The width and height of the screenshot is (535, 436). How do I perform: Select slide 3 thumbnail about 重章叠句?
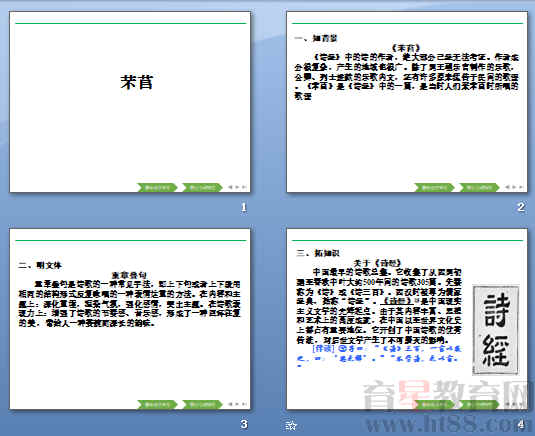[x=130, y=319]
